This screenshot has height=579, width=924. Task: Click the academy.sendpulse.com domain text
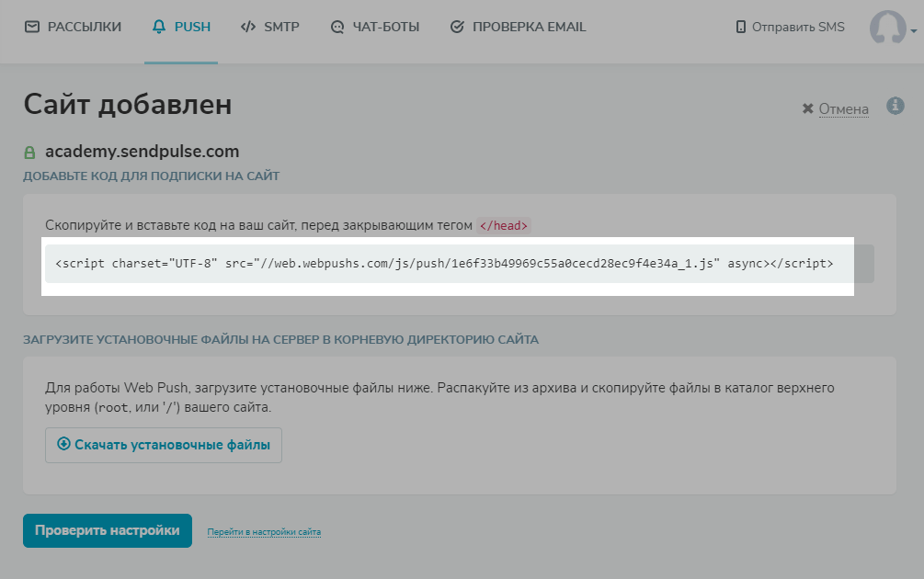coord(142,152)
